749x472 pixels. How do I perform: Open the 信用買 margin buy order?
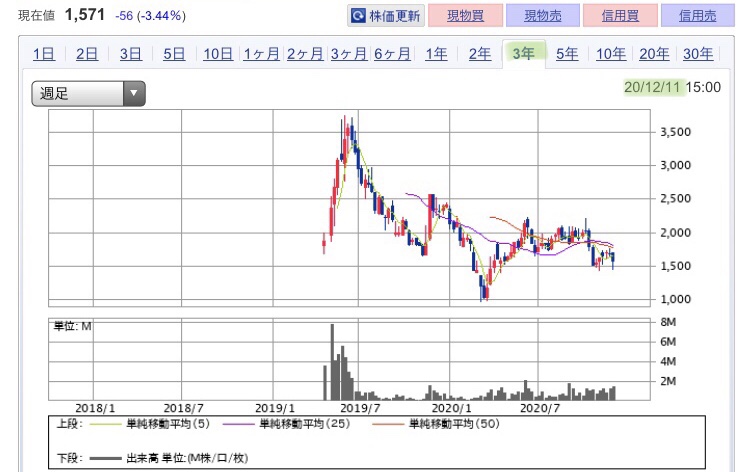[x=620, y=16]
